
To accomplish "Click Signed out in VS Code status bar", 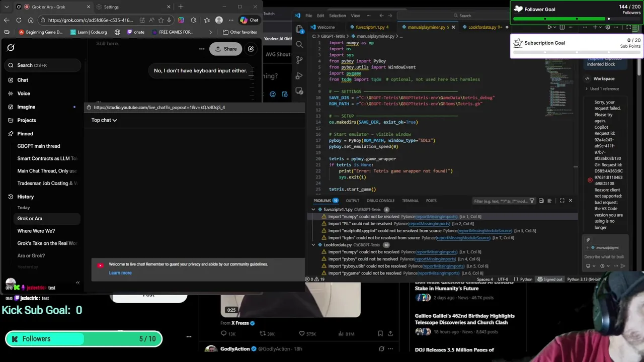I will (550, 279).
